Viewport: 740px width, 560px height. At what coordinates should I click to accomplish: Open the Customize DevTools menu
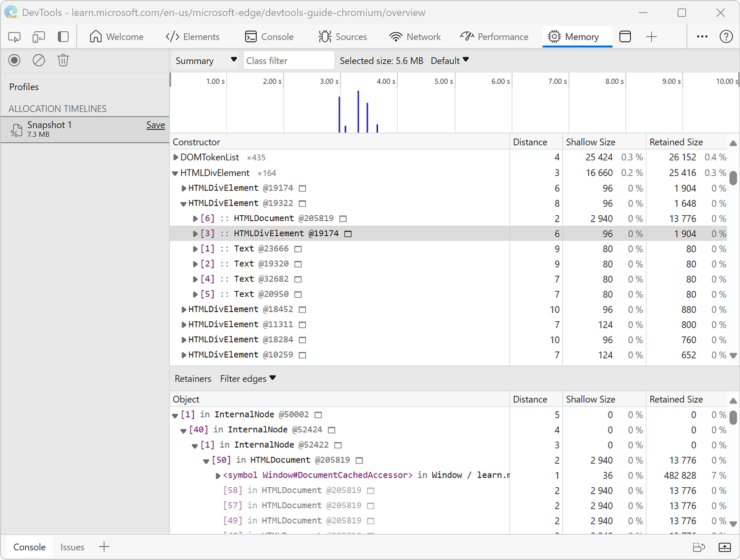tap(702, 36)
